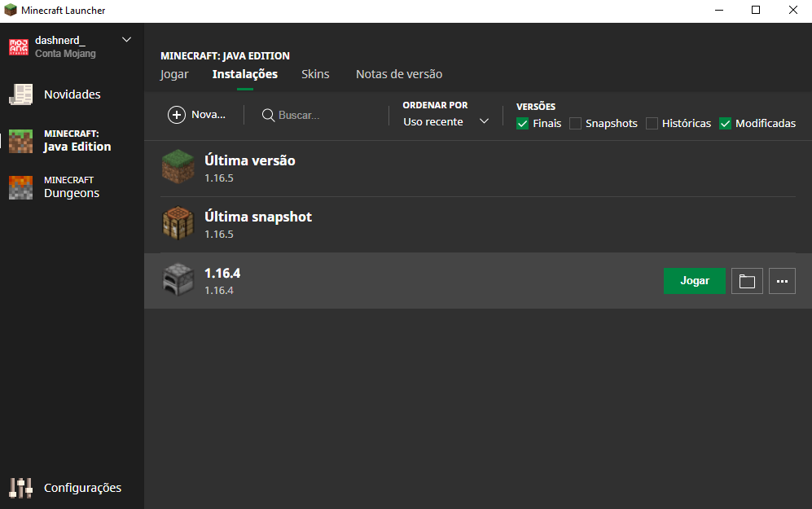Viewport: 812px width, 509px height.
Task: Minimize the Minecraft Launcher window
Action: coord(719,11)
